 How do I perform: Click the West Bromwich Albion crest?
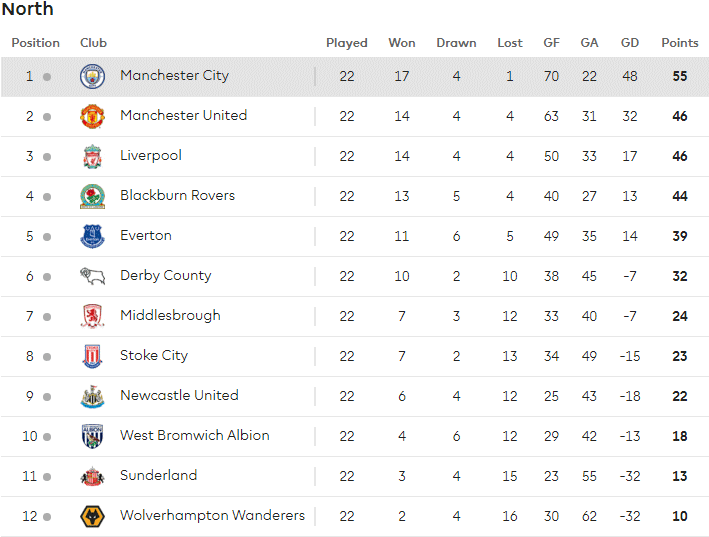[92, 436]
